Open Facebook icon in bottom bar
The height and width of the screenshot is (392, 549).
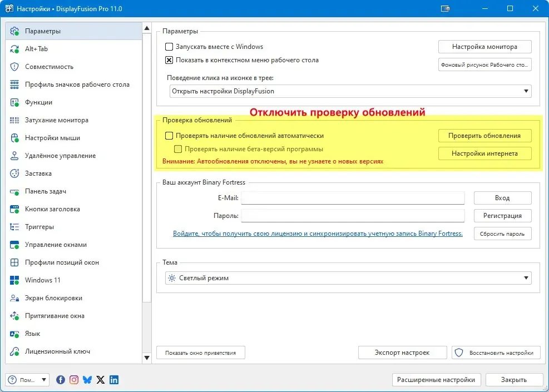coord(61,380)
